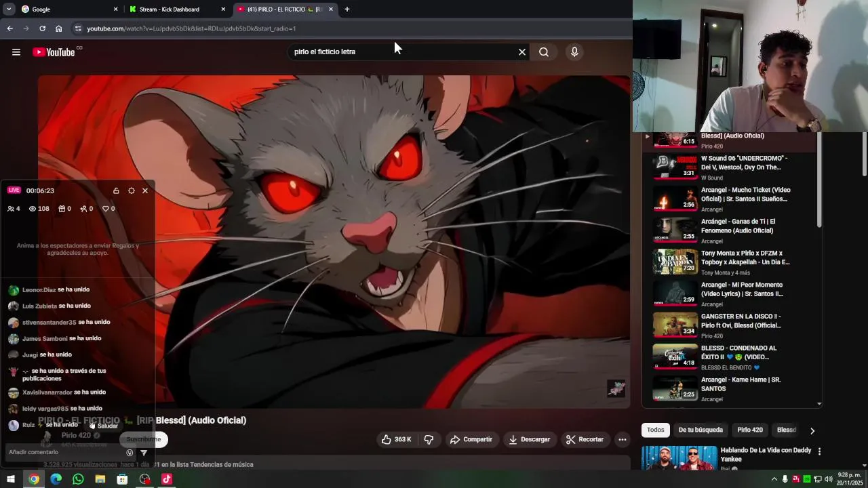Open live overlay settings gear
Image resolution: width=868 pixels, height=488 pixels.
click(132, 190)
